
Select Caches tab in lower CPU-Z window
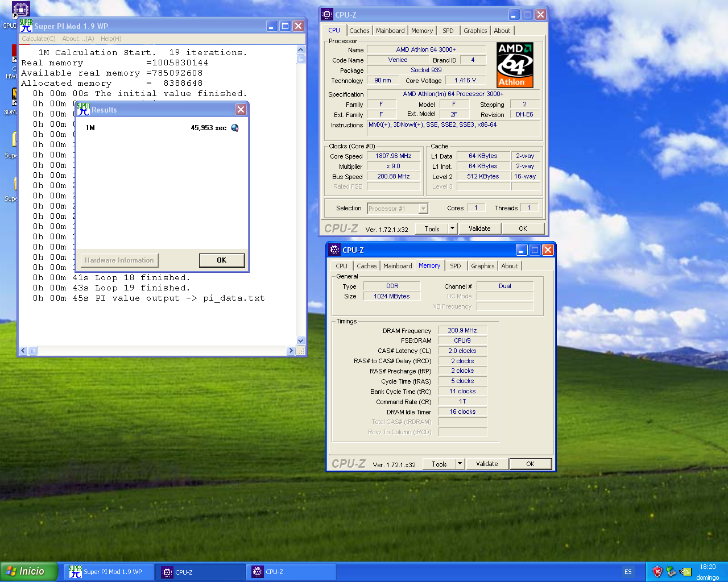[367, 266]
